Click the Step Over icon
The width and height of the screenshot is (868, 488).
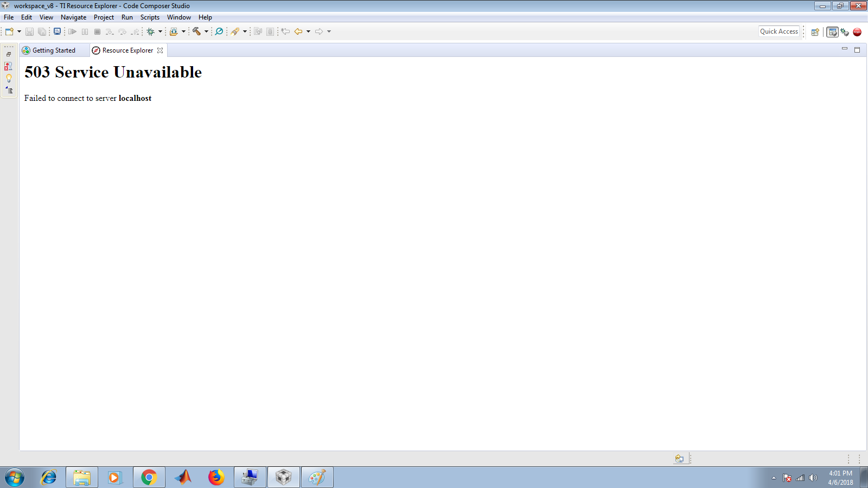coord(122,31)
